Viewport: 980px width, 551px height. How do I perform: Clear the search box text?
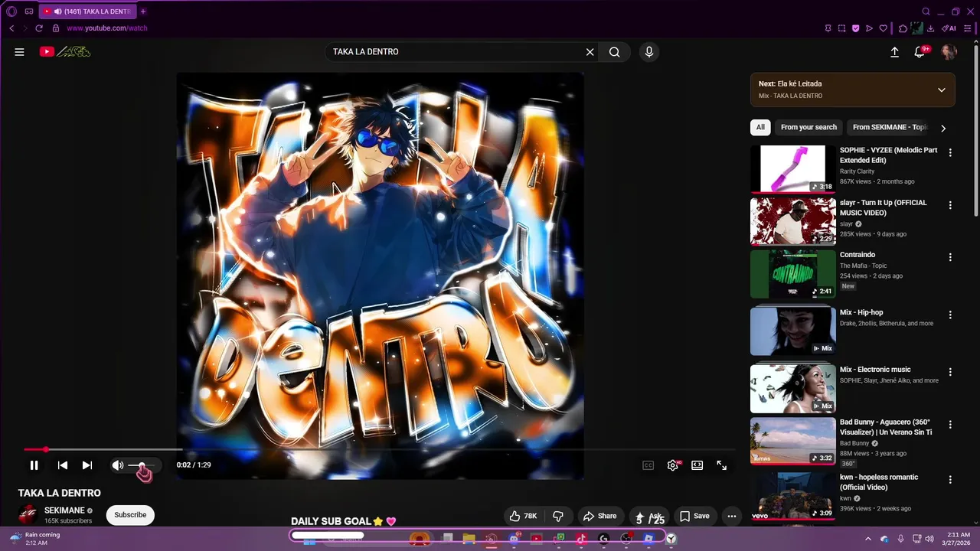pyautogui.click(x=590, y=52)
